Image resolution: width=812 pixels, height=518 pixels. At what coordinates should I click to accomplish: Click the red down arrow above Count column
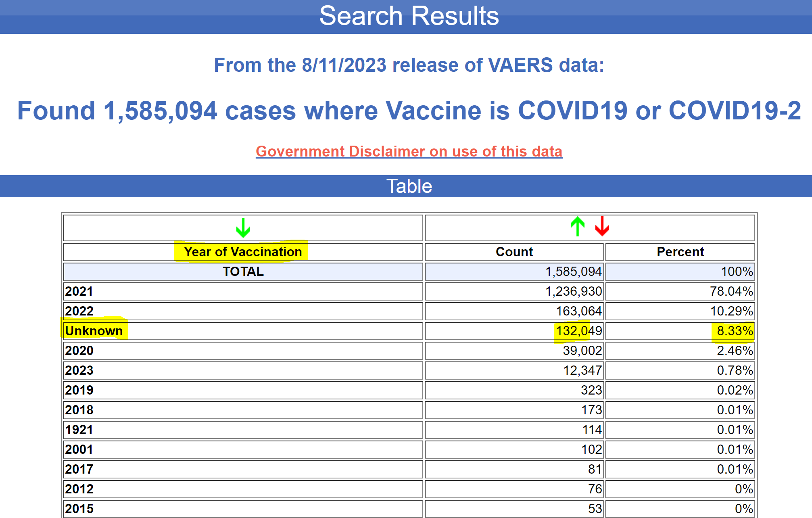coord(602,226)
